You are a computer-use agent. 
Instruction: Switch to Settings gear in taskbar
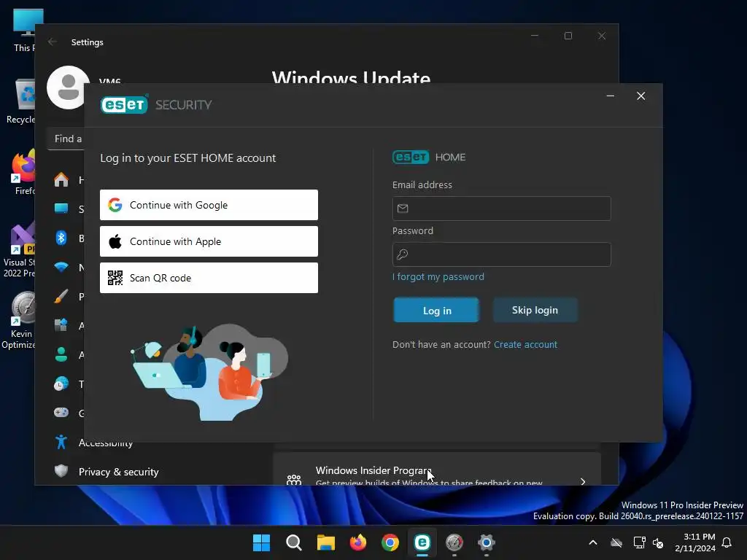point(486,542)
